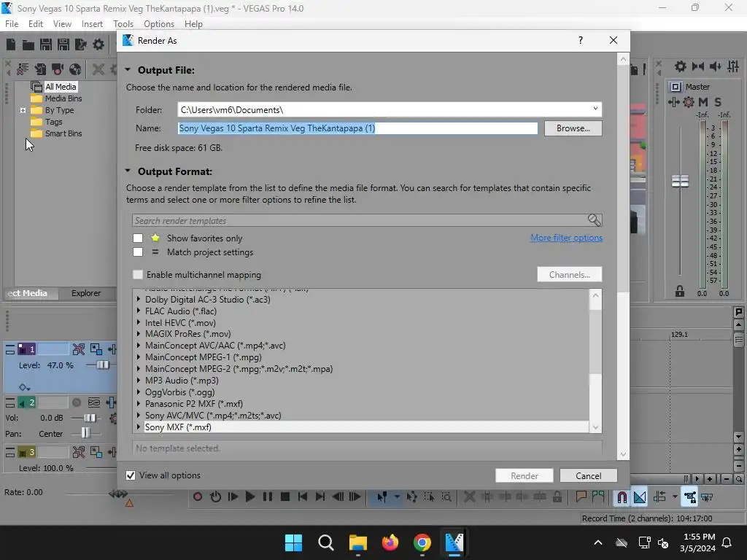Expand the MP3 Audio format
Image resolution: width=747 pixels, height=560 pixels.
pos(139,381)
